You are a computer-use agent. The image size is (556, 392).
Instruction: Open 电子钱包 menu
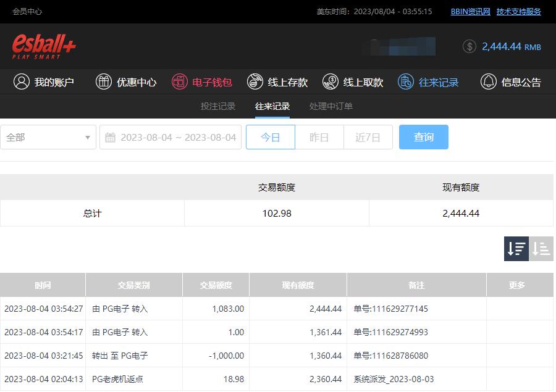(x=202, y=82)
